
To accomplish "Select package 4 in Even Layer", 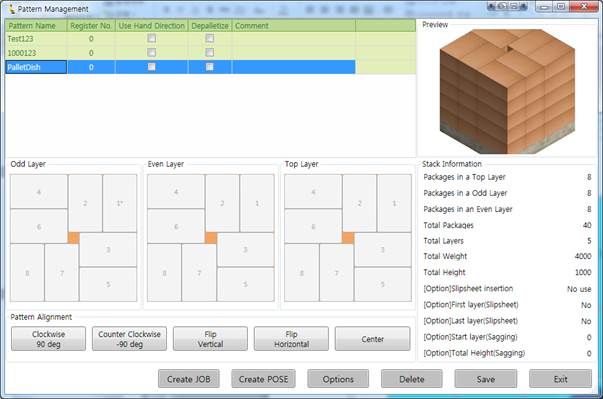I will coord(176,191).
